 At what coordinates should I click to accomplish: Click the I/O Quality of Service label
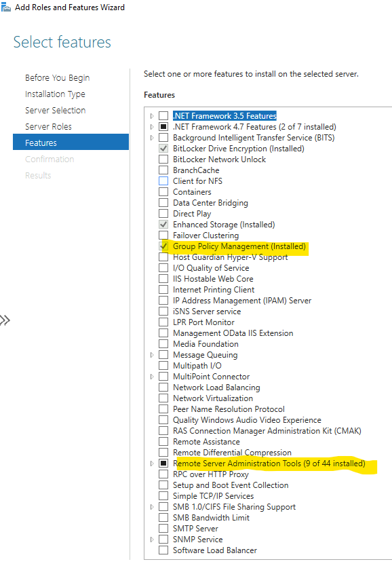tap(211, 268)
